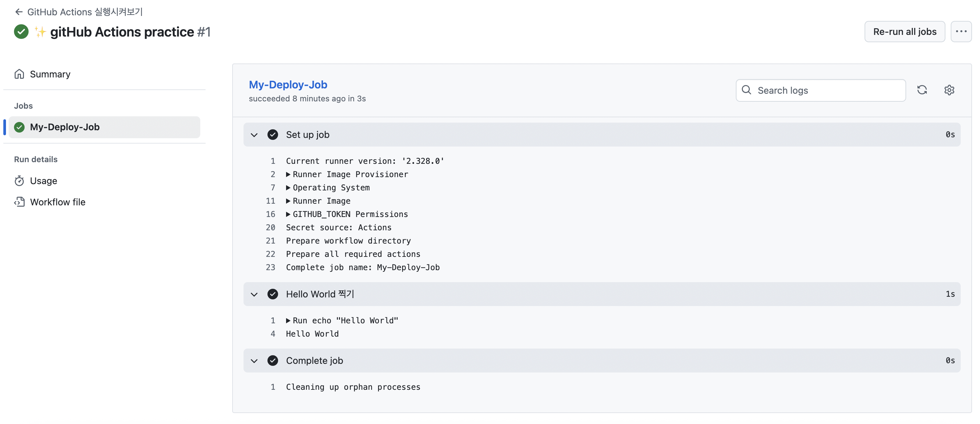
Task: Click the Complete job step title
Action: pyautogui.click(x=314, y=361)
